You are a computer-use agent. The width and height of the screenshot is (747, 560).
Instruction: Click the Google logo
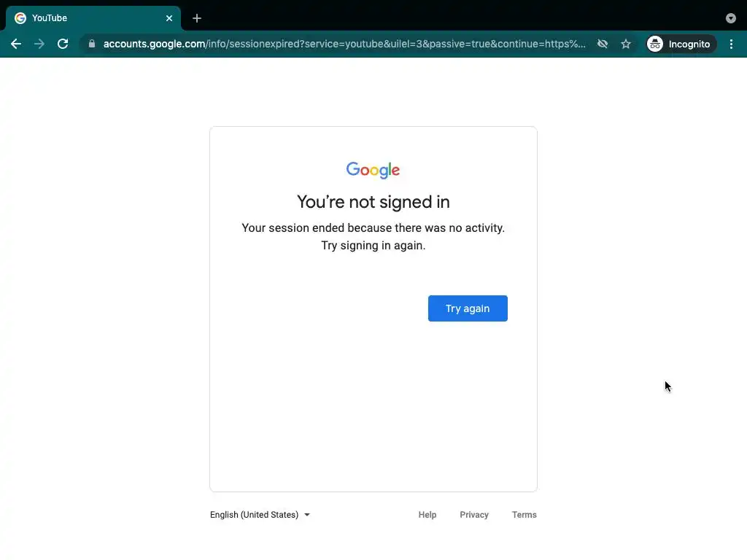click(373, 170)
